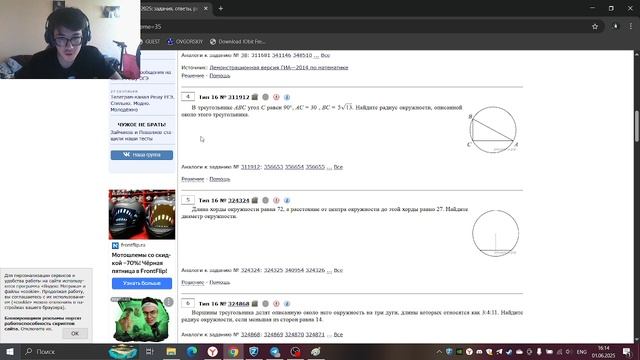Open Task View on the taskbar
The image size is (640, 360).
click(149, 351)
